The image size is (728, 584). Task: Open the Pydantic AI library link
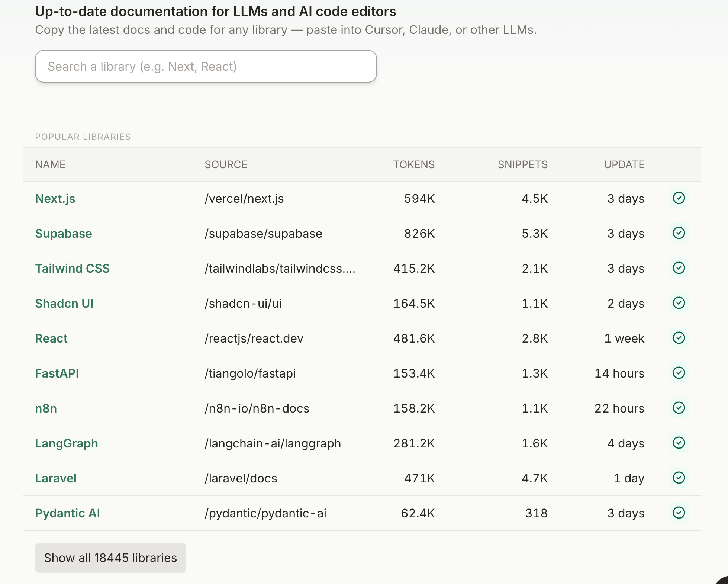[x=67, y=513]
